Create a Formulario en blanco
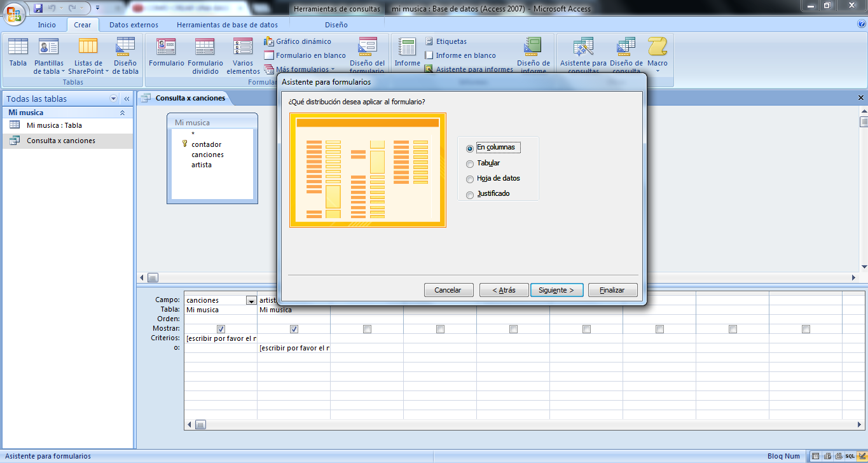868x463 pixels. pyautogui.click(x=305, y=55)
